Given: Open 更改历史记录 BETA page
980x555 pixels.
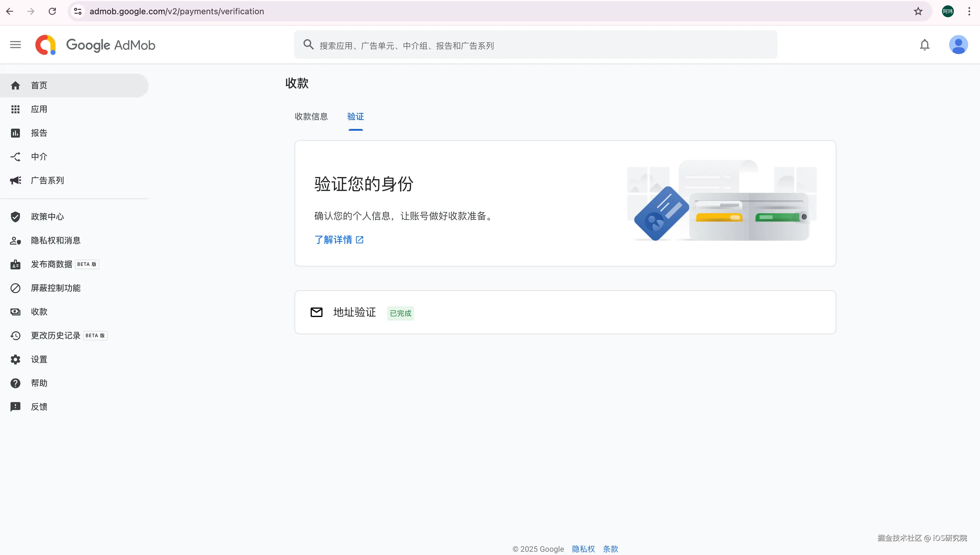Looking at the screenshot, I should (x=56, y=335).
